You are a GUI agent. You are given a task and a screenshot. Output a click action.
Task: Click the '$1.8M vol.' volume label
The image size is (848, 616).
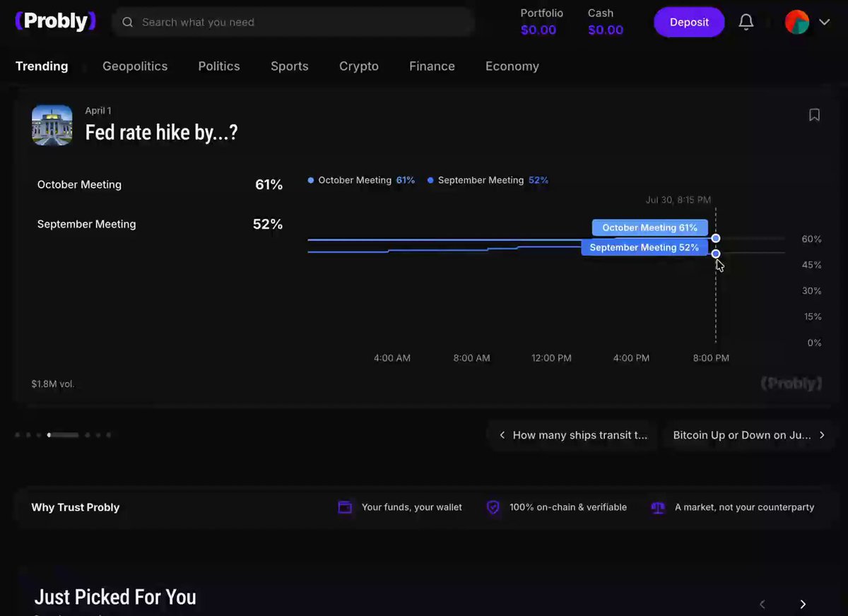(x=53, y=384)
